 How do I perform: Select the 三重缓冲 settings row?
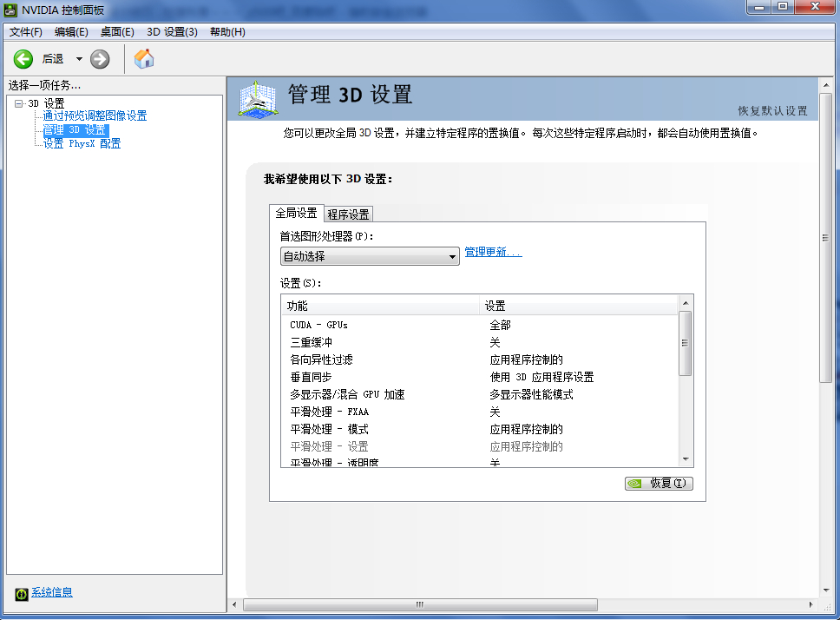point(479,342)
